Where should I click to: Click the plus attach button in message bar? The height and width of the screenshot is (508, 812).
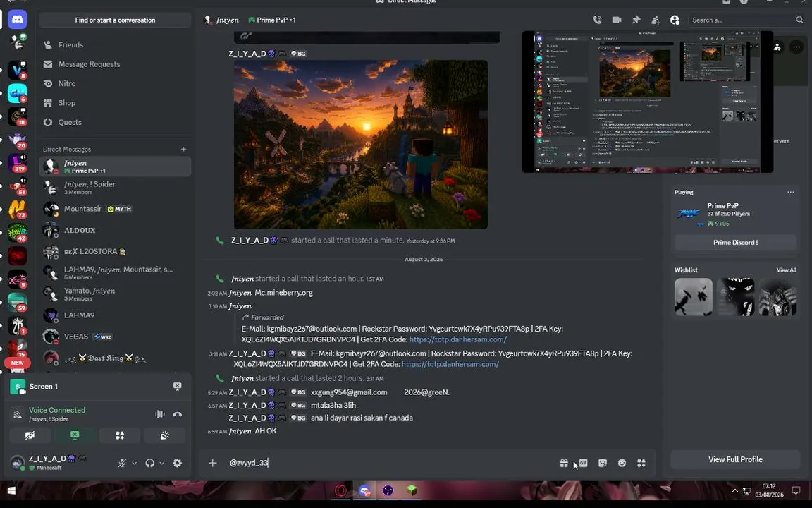pyautogui.click(x=212, y=463)
